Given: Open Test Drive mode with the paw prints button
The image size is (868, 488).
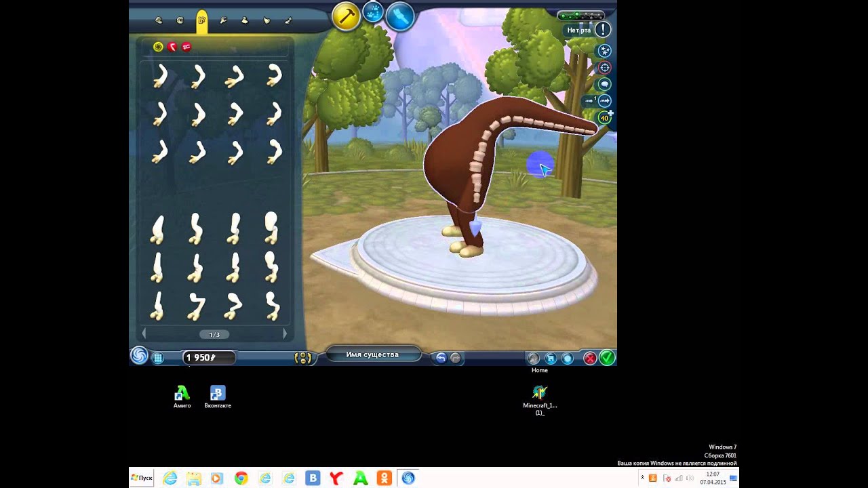Looking at the screenshot, I should pos(373,12).
